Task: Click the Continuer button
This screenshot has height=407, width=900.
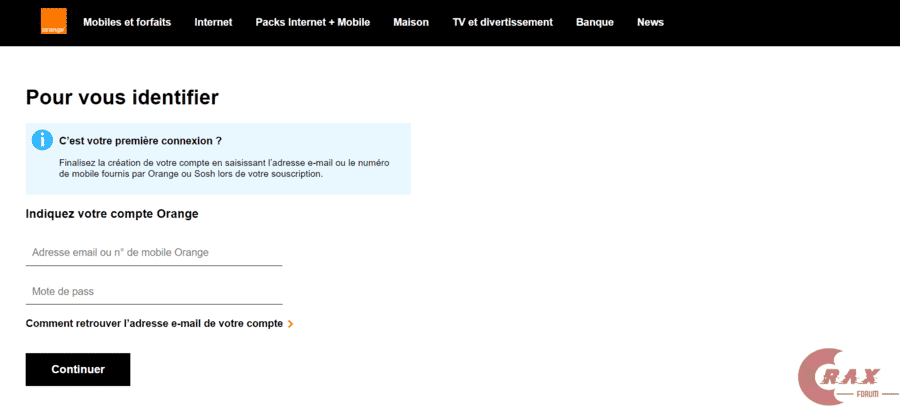Action: click(x=78, y=369)
